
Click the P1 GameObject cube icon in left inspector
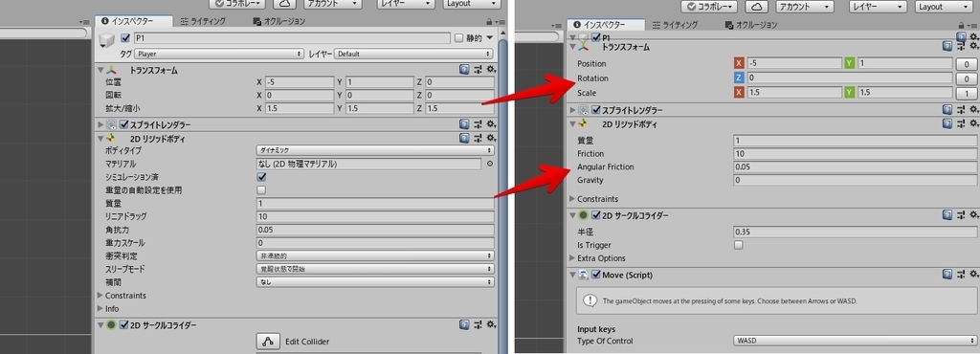[107, 41]
